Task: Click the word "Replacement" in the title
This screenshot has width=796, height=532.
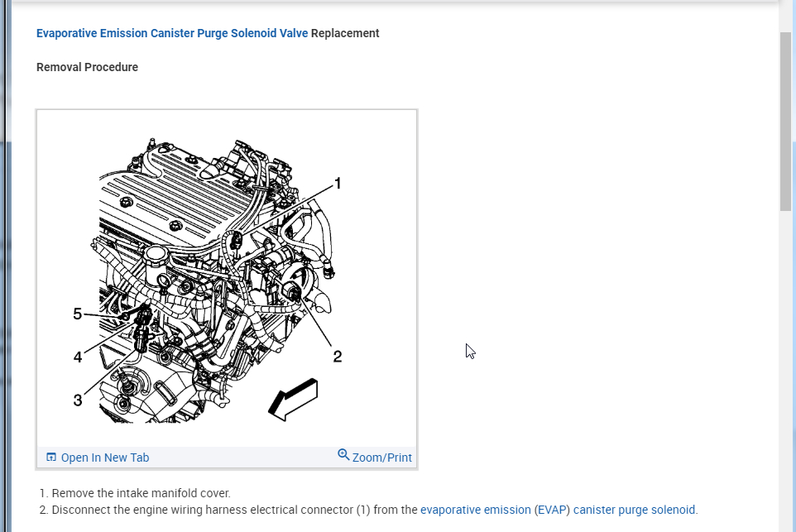Action: [x=345, y=33]
